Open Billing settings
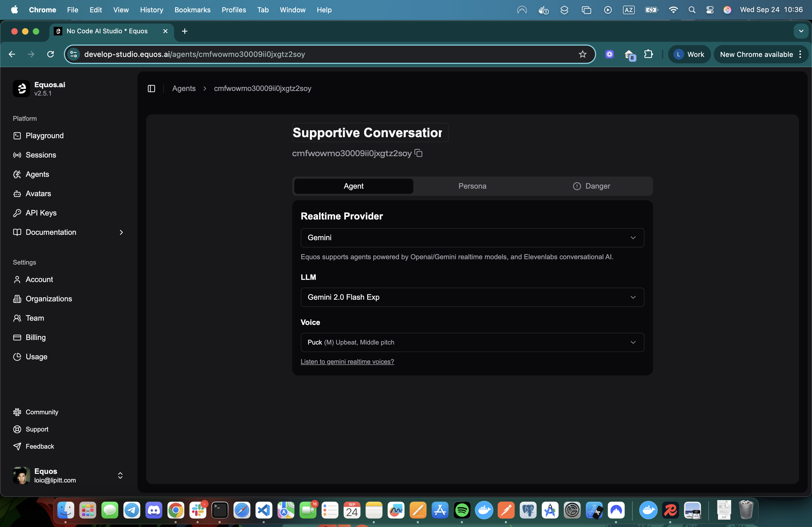 35,337
